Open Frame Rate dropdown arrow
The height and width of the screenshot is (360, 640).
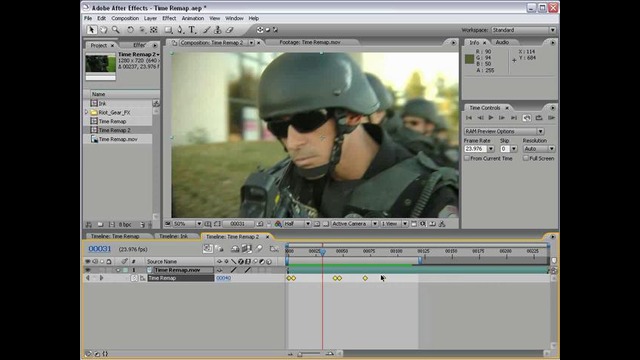491,149
